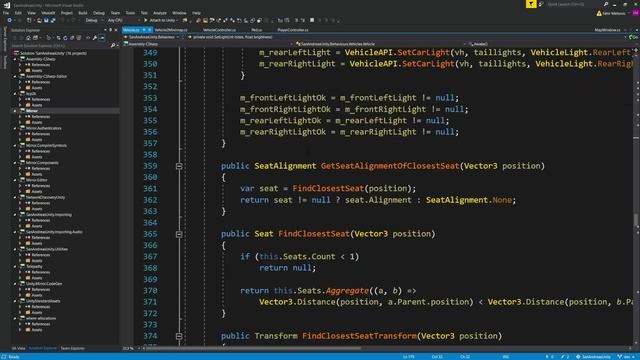Click the editor zoom level dropdown

(x=130, y=348)
